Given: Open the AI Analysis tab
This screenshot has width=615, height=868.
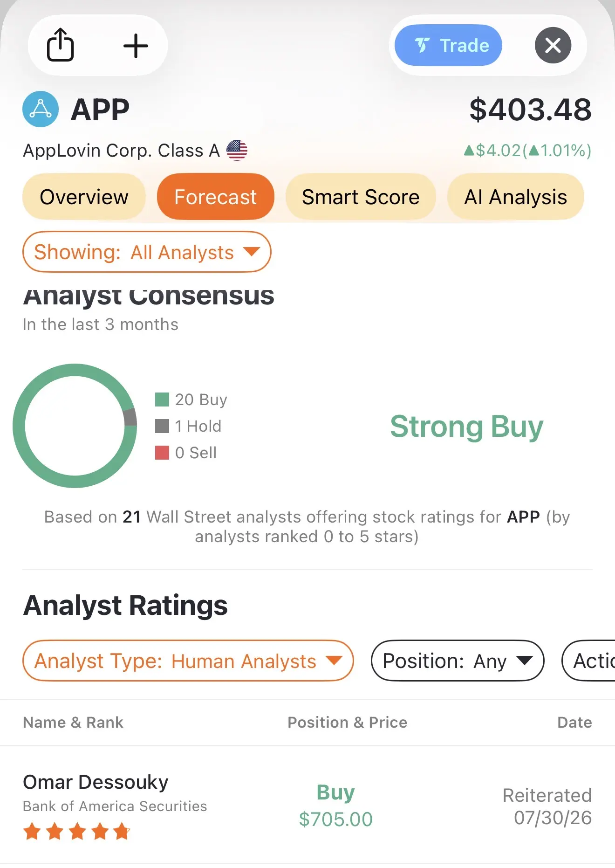Looking at the screenshot, I should coord(515,197).
